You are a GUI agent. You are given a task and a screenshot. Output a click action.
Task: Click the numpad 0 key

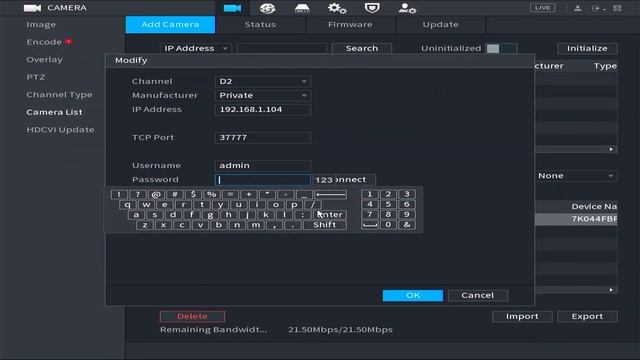point(388,225)
